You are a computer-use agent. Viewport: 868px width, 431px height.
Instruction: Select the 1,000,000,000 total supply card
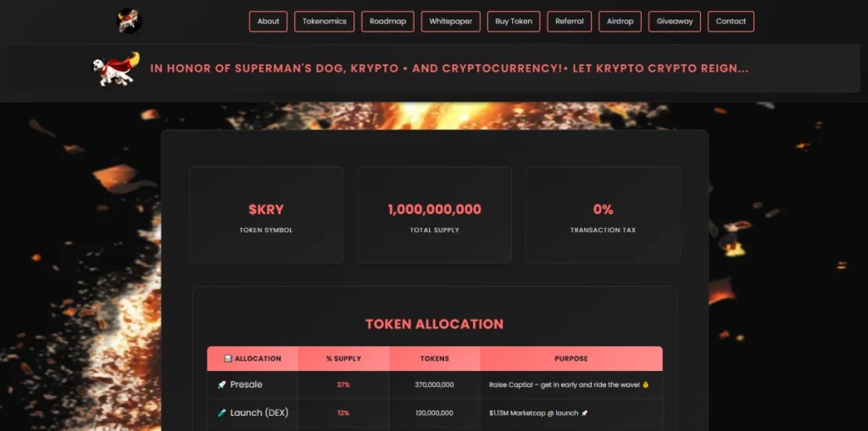(434, 215)
